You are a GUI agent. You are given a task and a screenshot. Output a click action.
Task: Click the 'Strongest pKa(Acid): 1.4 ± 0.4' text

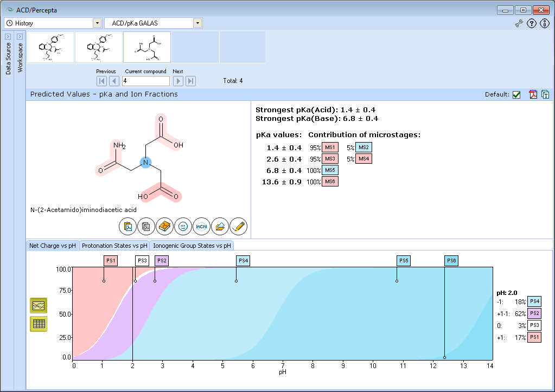[x=315, y=110]
